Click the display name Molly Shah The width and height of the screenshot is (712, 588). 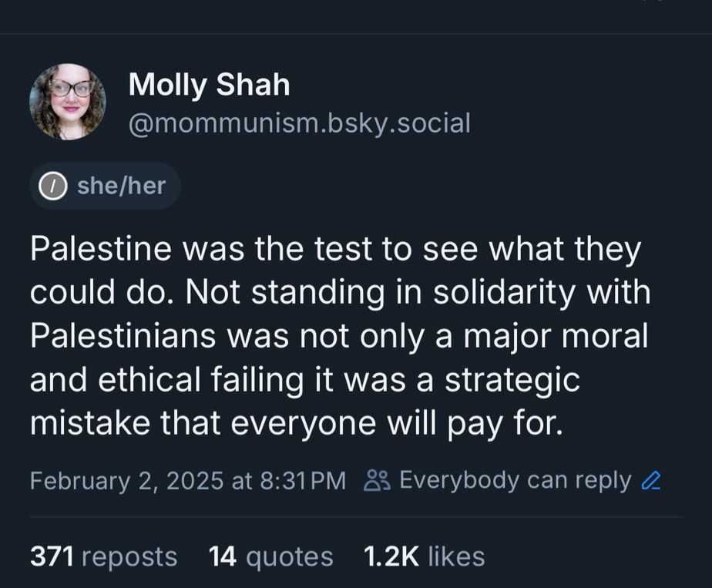(209, 85)
